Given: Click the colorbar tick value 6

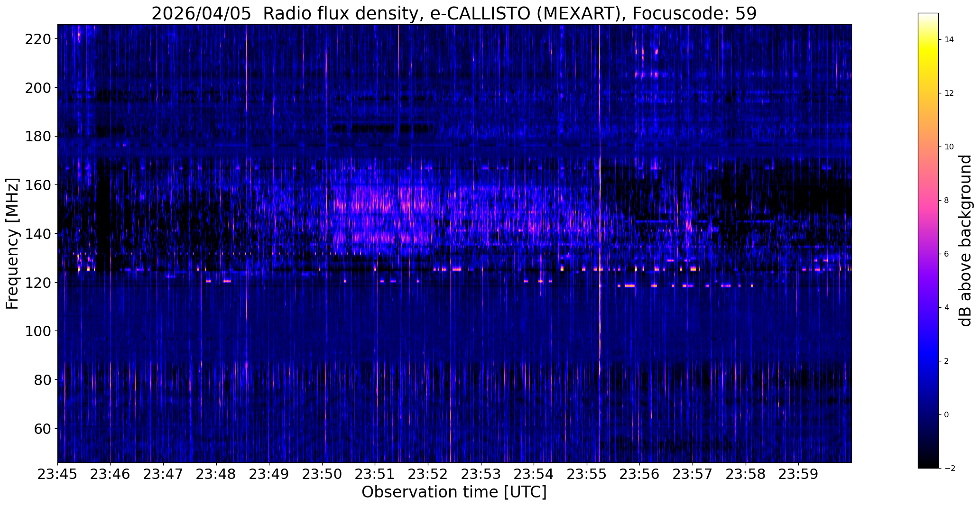Looking at the screenshot, I should pos(947,254).
